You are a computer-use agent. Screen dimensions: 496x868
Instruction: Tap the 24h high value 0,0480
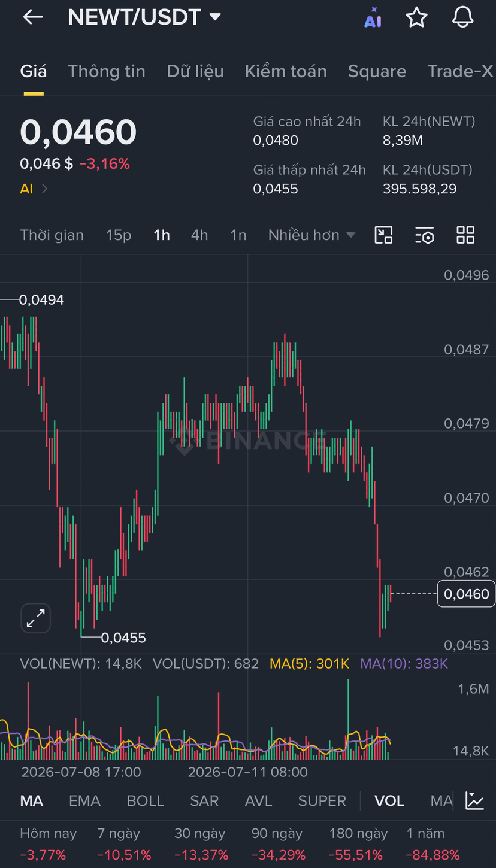276,141
